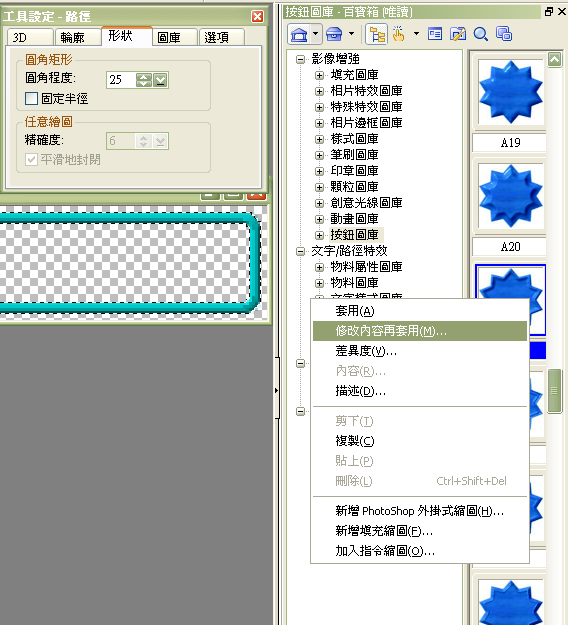
Task: Click the scroll up arrow in the thumbnail list
Action: point(554,60)
